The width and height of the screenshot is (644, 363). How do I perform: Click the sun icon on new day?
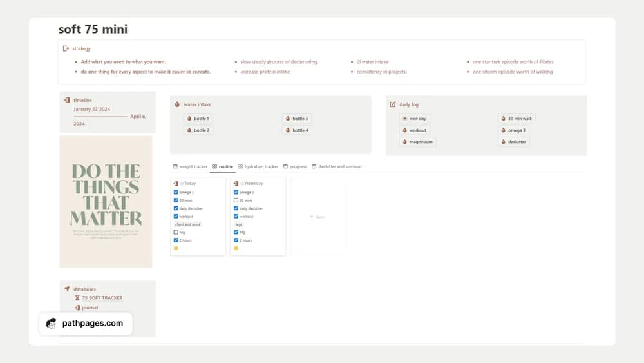pos(404,119)
